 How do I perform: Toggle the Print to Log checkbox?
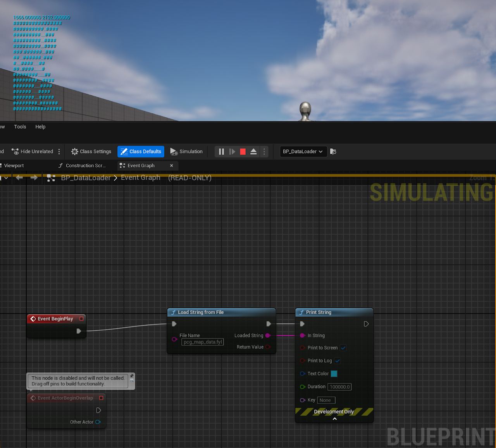pos(338,360)
